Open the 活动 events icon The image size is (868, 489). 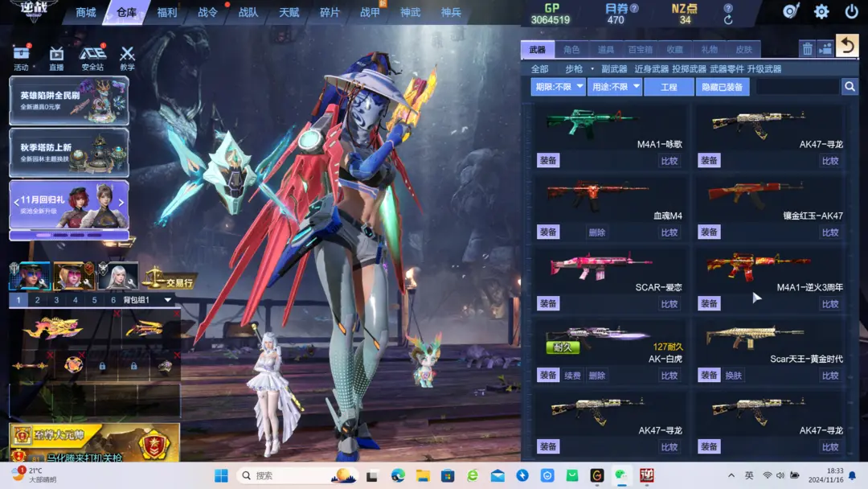tap(21, 58)
